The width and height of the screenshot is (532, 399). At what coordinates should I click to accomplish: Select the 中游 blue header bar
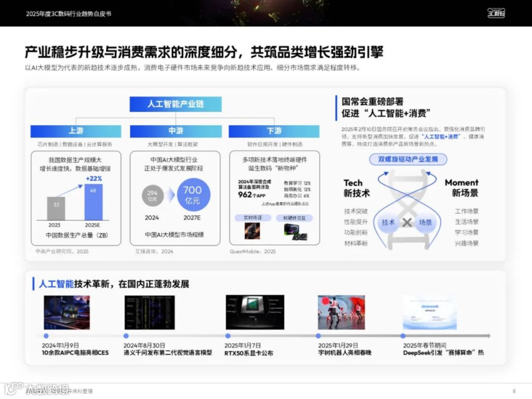coord(176,131)
